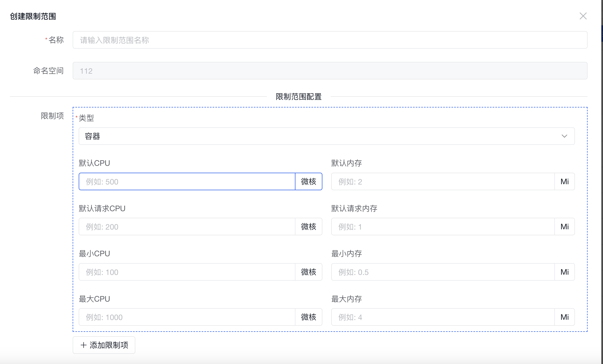603x364 pixels.
Task: Click the maximum CPU input field
Action: (x=187, y=317)
